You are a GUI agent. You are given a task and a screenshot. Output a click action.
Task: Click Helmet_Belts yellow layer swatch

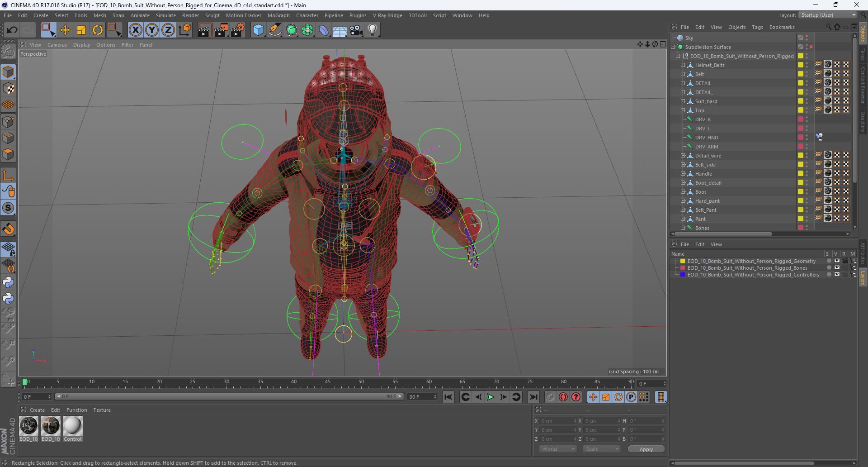[801, 65]
